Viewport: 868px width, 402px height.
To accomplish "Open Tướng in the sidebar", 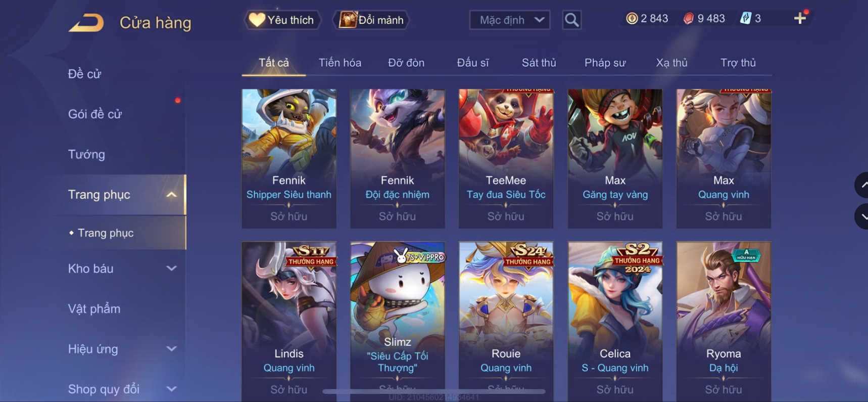I will [x=86, y=154].
